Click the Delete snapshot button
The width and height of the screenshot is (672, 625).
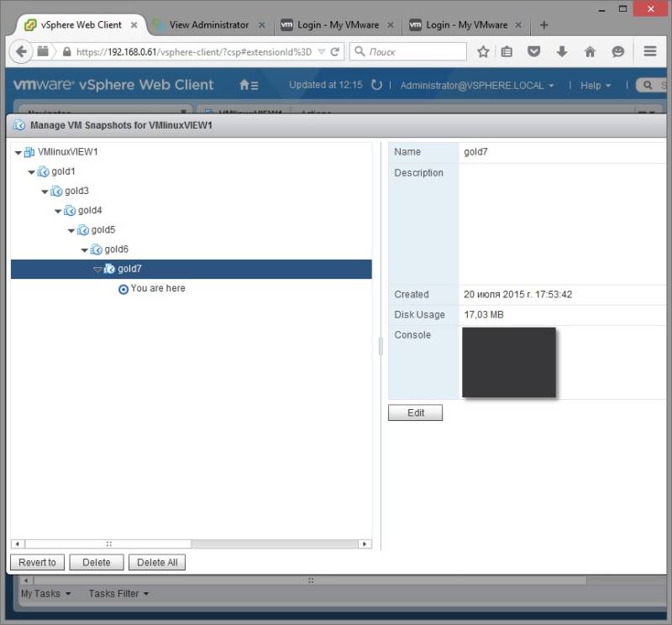click(x=97, y=562)
